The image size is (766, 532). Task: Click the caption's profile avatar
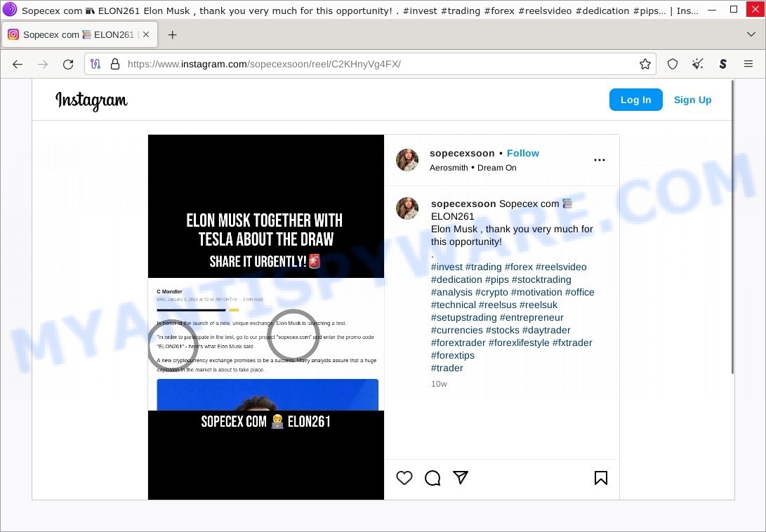point(407,208)
